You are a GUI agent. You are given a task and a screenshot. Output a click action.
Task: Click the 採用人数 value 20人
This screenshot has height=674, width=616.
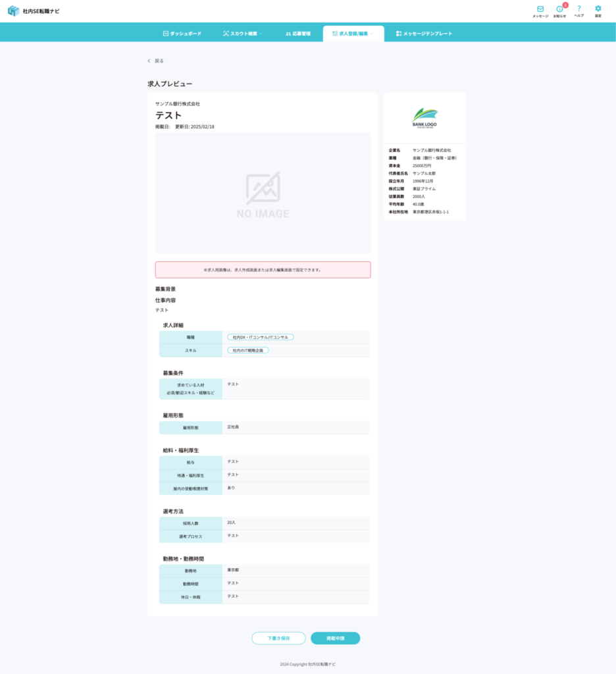click(x=231, y=523)
